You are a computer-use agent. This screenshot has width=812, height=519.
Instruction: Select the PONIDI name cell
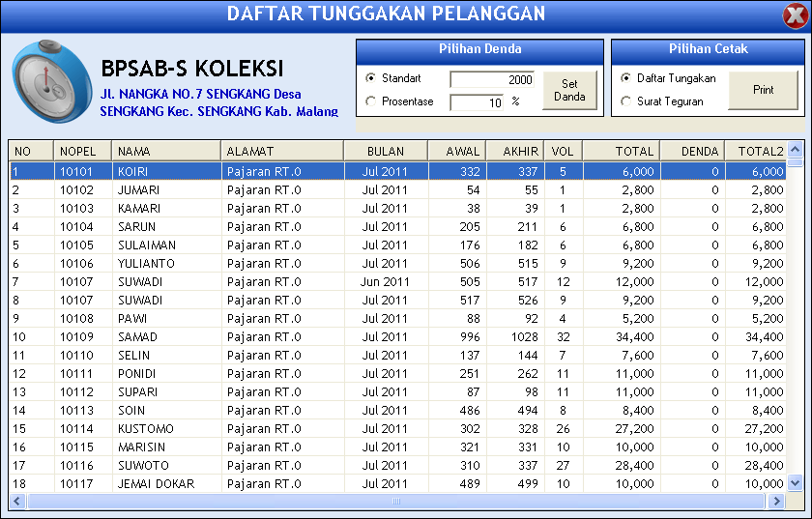166,374
